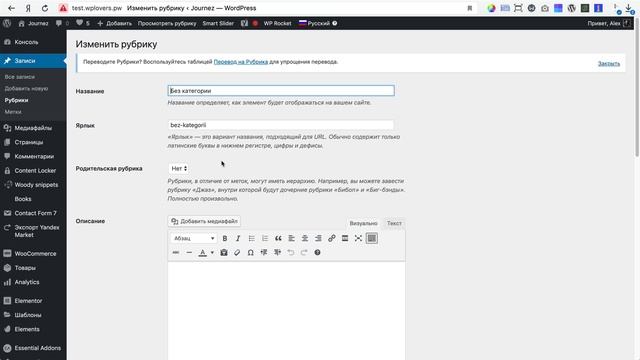Viewport: 640px width, 360px height.
Task: Toggle bold formatting in the description editor
Action: click(224, 238)
